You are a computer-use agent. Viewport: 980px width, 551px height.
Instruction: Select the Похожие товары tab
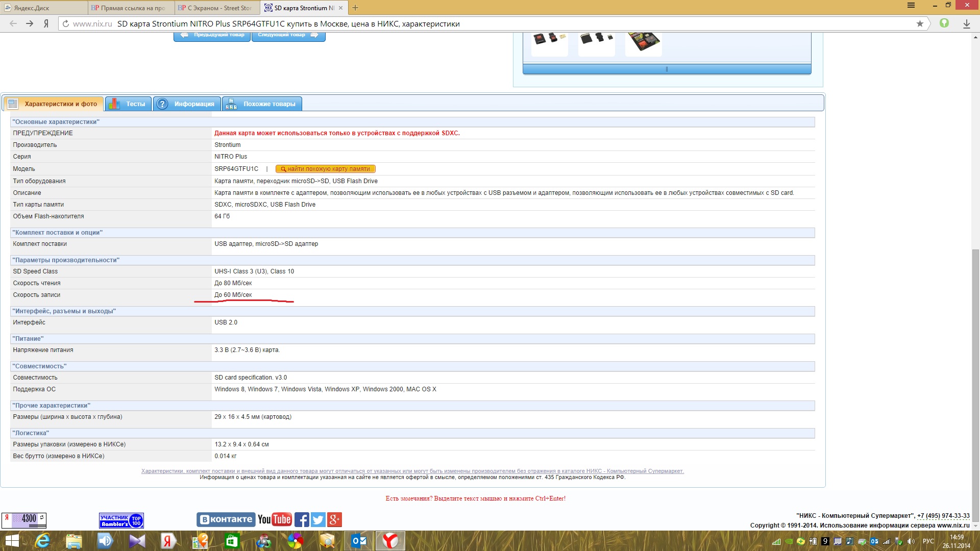point(262,104)
